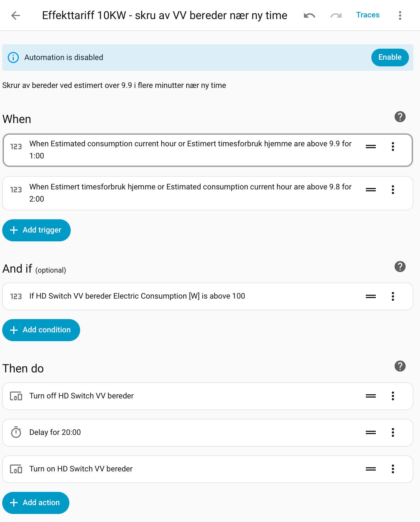The height and width of the screenshot is (522, 420).
Task: Enable the disabled automation
Action: [x=390, y=57]
